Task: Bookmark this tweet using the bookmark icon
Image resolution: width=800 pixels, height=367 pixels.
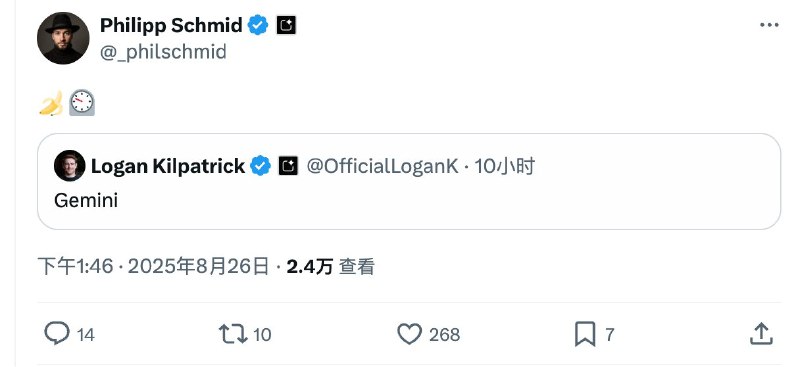Action: 585,334
